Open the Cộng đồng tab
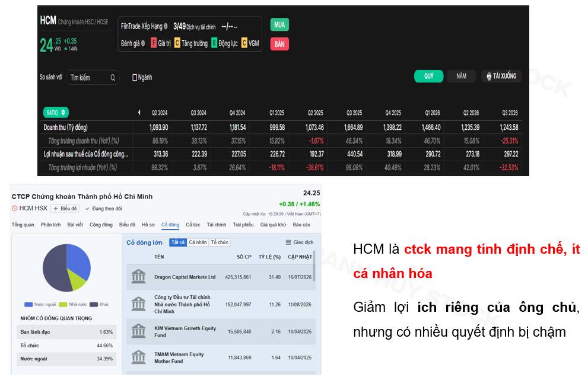Image resolution: width=588 pixels, height=377 pixels. [x=101, y=225]
